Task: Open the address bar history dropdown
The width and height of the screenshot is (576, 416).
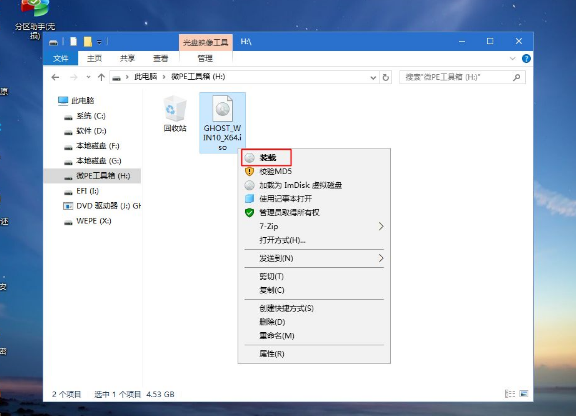Action: click(373, 78)
